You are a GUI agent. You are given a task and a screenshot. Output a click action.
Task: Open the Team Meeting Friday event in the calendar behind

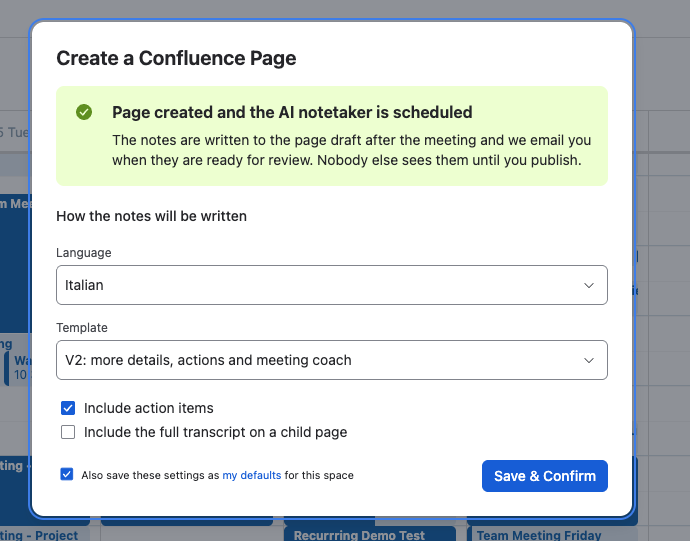click(552, 534)
